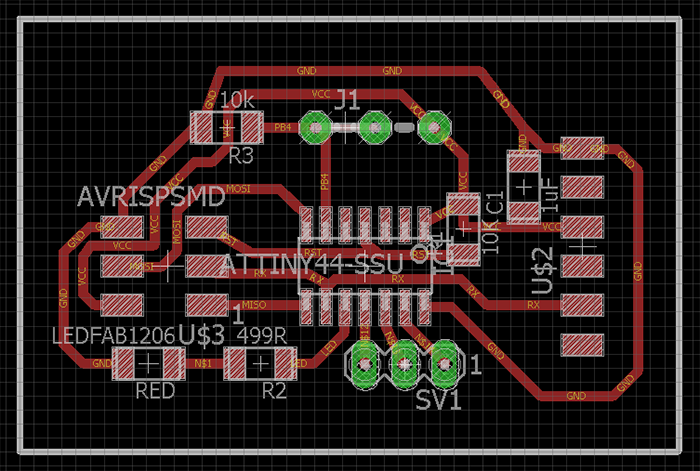Click the RED value label under the LED

click(x=155, y=391)
